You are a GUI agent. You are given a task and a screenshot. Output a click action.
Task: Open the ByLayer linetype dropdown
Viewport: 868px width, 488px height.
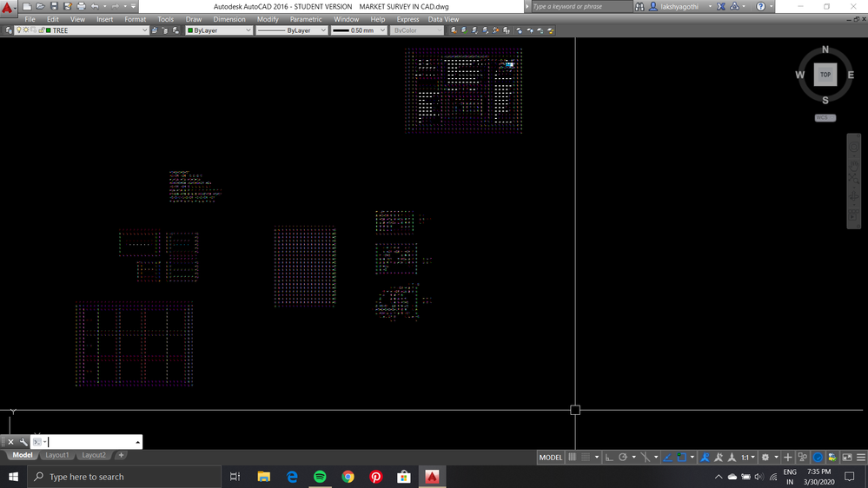pos(323,30)
